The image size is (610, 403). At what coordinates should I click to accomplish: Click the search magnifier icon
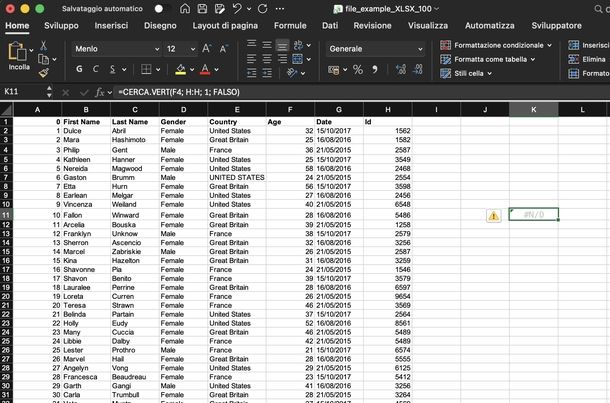point(598,9)
